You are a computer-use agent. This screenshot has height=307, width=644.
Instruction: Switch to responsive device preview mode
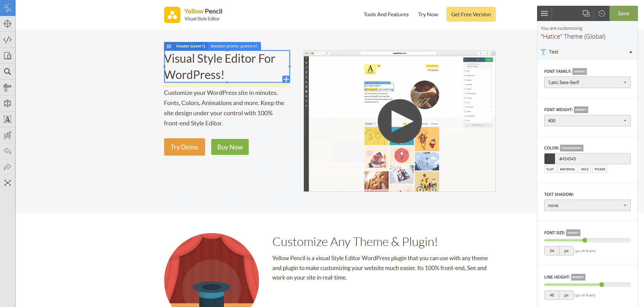coord(7,56)
